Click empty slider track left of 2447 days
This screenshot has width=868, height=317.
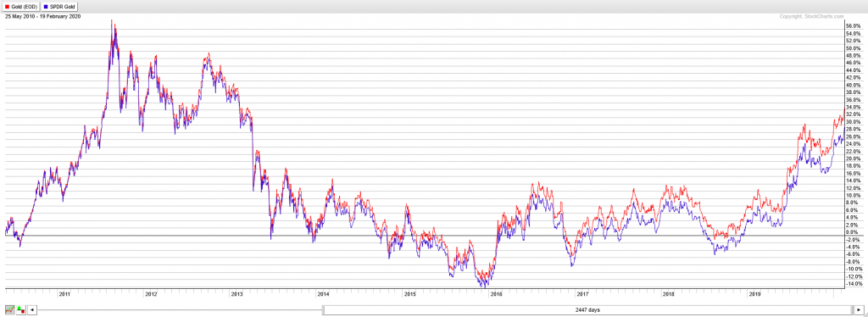[x=180, y=310]
